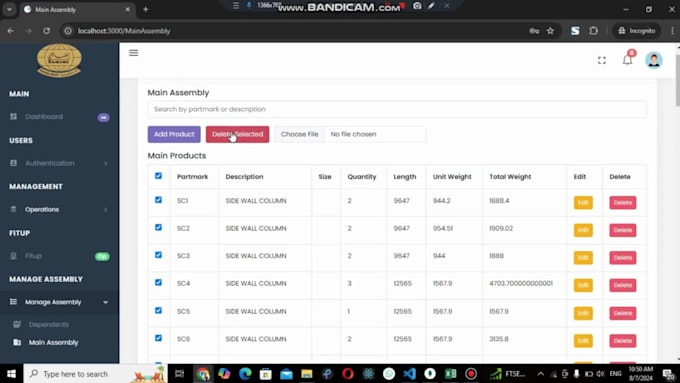Screen dimensions: 680x383
Task: Open Microsoft Edge from taskbar
Action: click(x=245, y=373)
